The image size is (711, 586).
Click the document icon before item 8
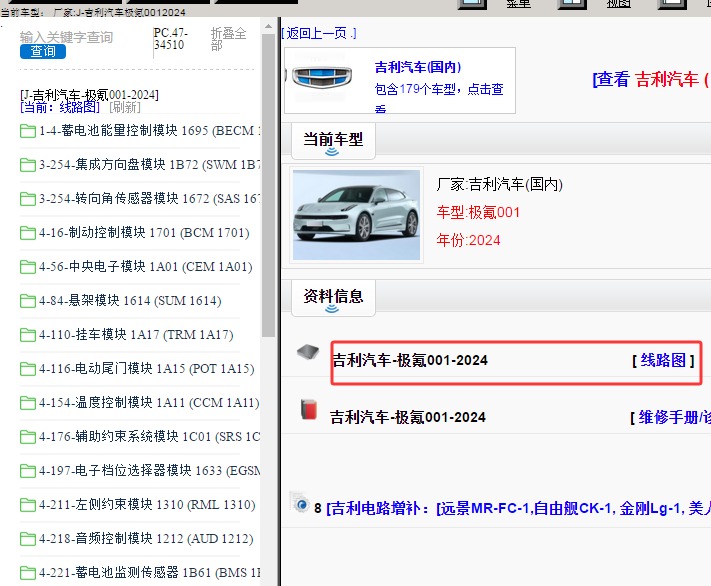click(x=300, y=502)
